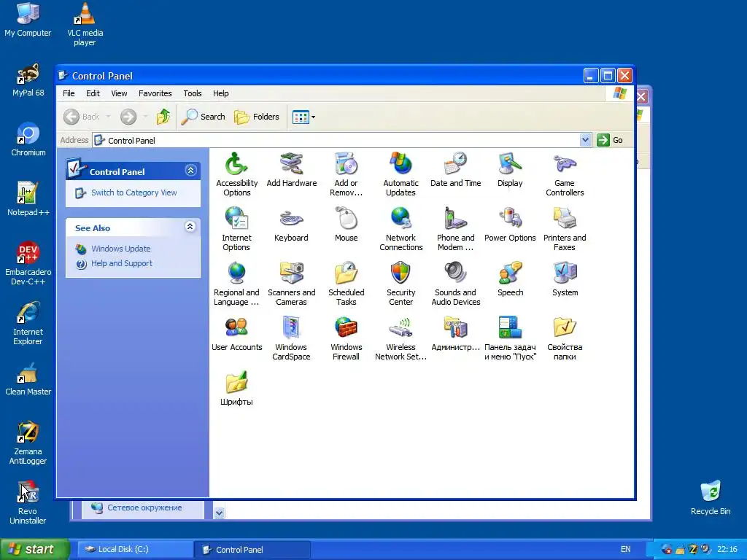Click the Search toolbar button

204,117
